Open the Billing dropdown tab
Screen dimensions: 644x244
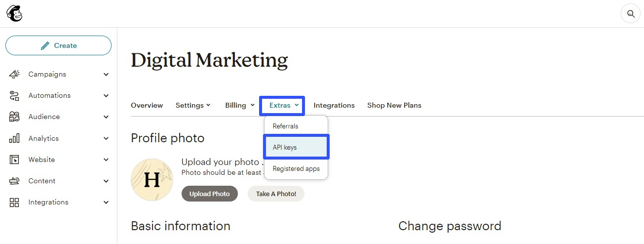pyautogui.click(x=240, y=105)
